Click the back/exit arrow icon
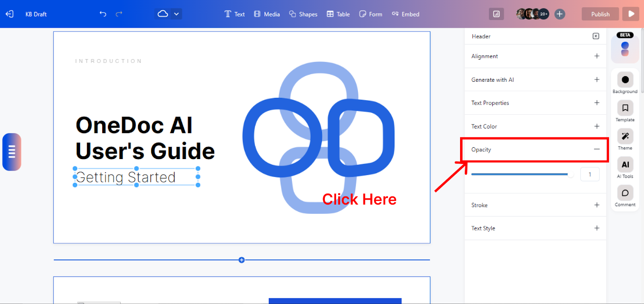 (10, 14)
